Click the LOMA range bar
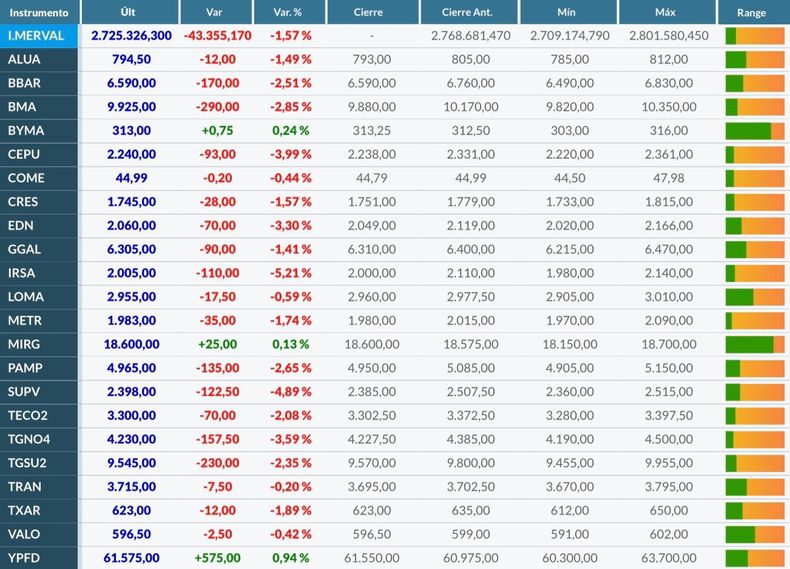 pos(755,297)
